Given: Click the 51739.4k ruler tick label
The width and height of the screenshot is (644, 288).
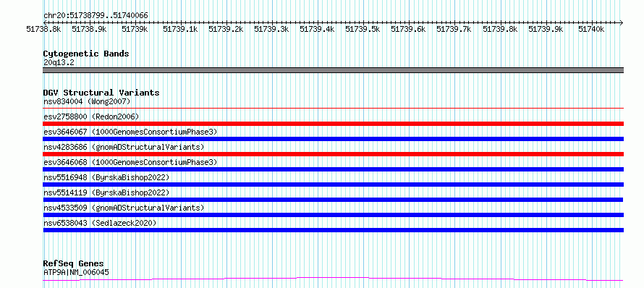Looking at the screenshot, I should (317, 29).
